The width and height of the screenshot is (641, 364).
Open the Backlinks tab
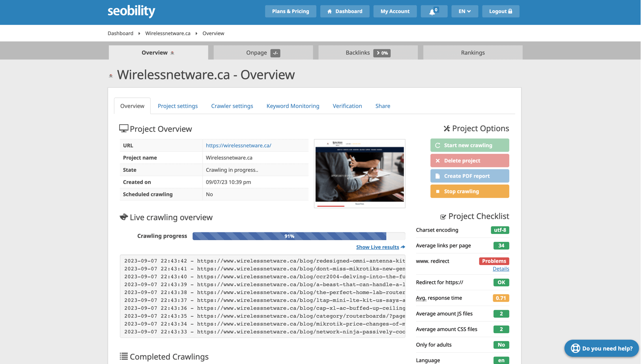[368, 53]
